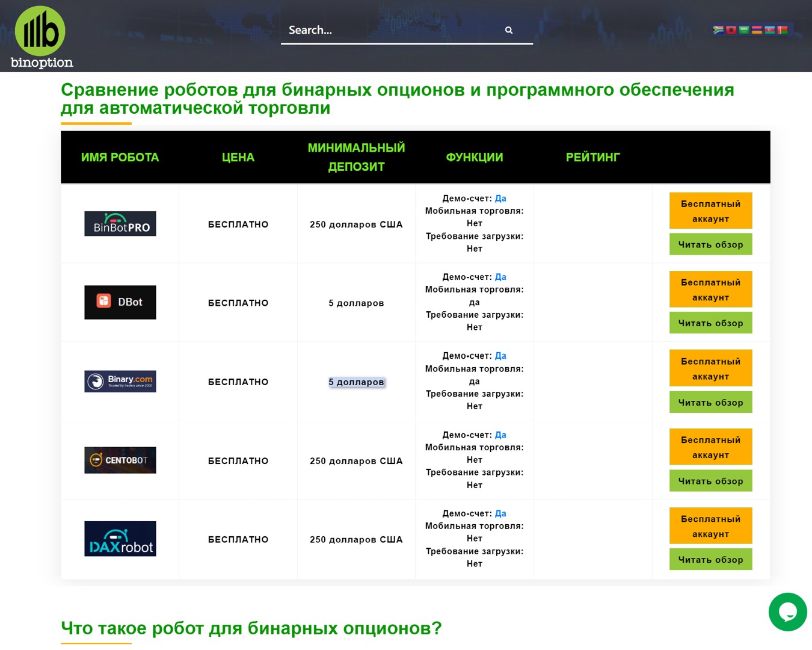The width and height of the screenshot is (812, 650).
Task: Click the 'МИНИМАЛЬНЫЙ ДЕПОЗИТ' column header
Action: (356, 157)
